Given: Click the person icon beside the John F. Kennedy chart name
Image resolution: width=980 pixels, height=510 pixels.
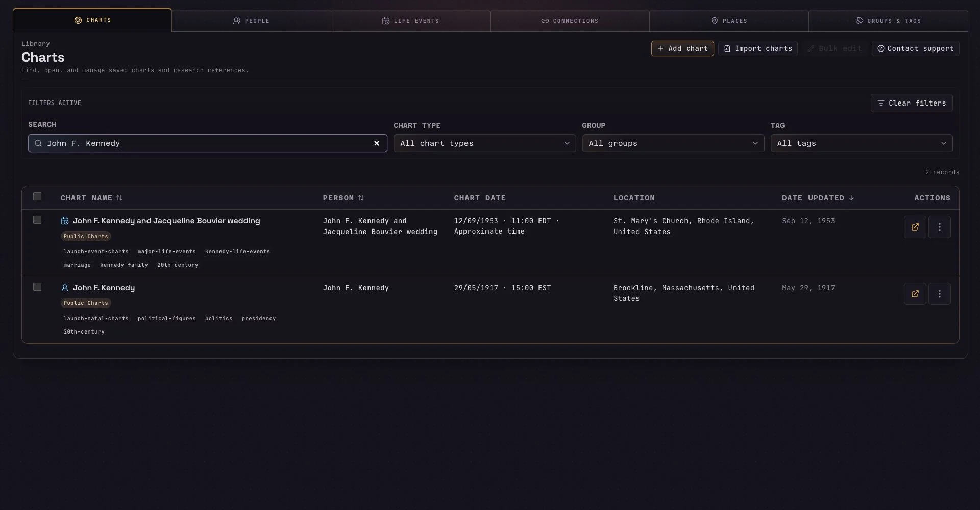Looking at the screenshot, I should pyautogui.click(x=65, y=288).
